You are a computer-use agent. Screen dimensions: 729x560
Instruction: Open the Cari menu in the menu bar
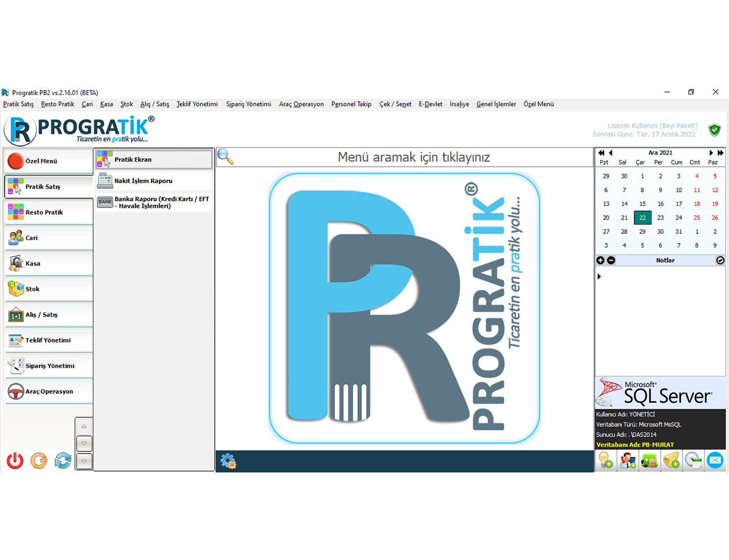87,104
